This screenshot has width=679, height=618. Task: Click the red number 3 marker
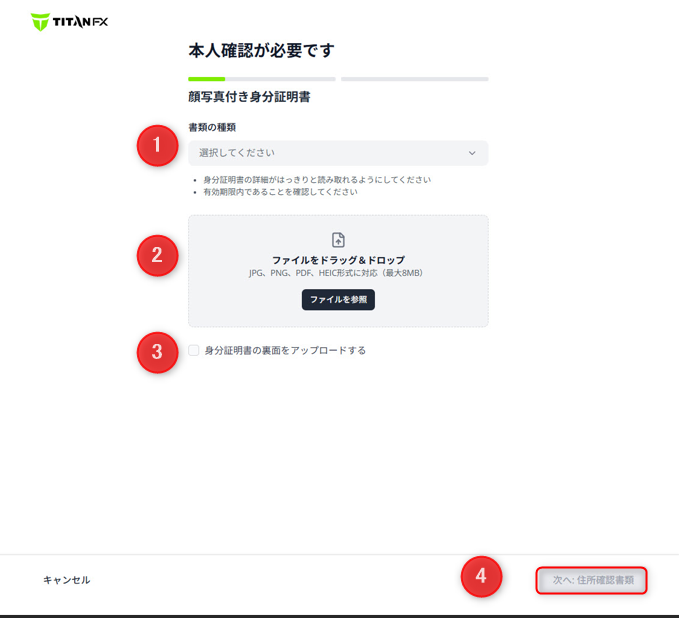point(157,352)
